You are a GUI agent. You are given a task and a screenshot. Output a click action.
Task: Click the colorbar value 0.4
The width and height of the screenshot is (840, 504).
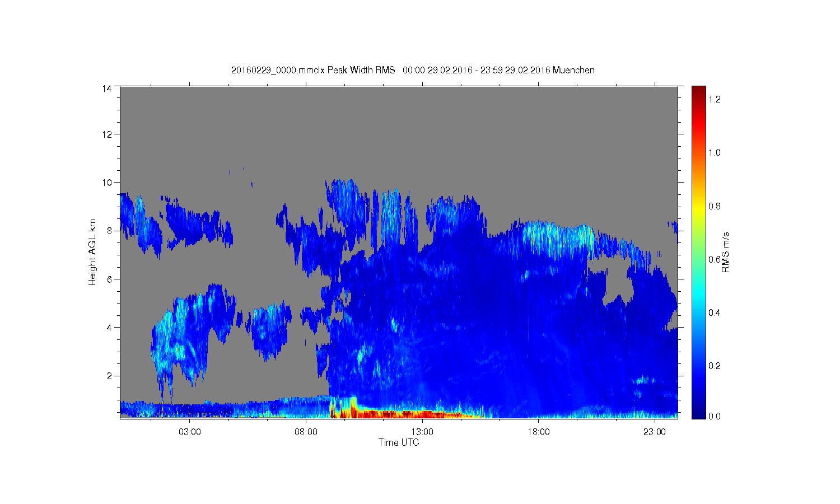tap(714, 312)
